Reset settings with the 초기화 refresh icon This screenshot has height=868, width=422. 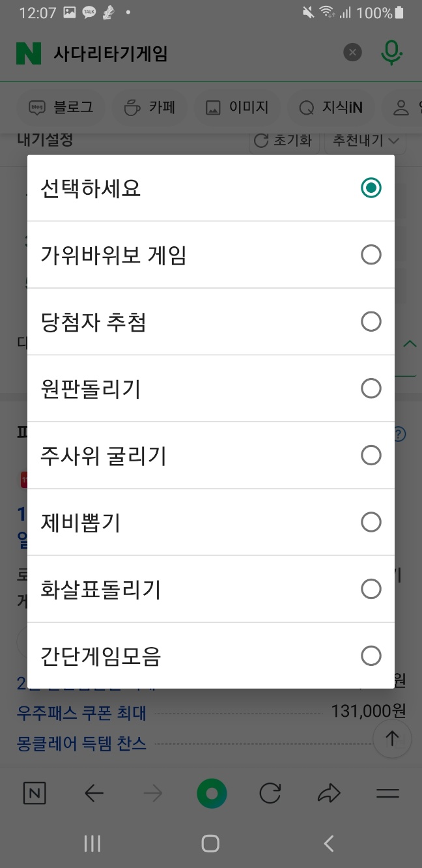(x=285, y=140)
